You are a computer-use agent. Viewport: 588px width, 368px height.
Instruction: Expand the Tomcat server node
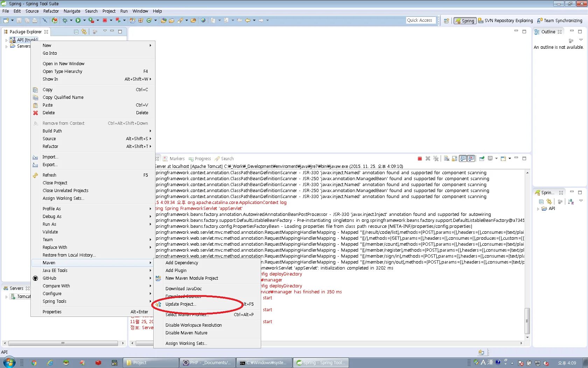click(6, 297)
